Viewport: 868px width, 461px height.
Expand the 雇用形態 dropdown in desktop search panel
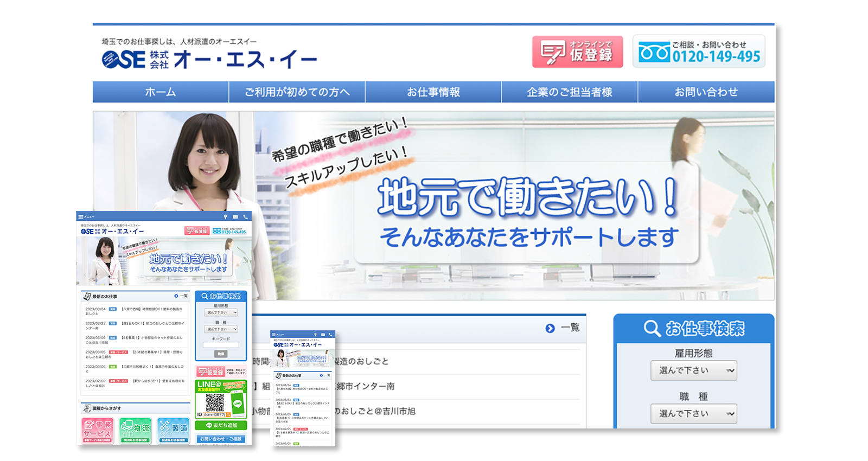point(694,370)
